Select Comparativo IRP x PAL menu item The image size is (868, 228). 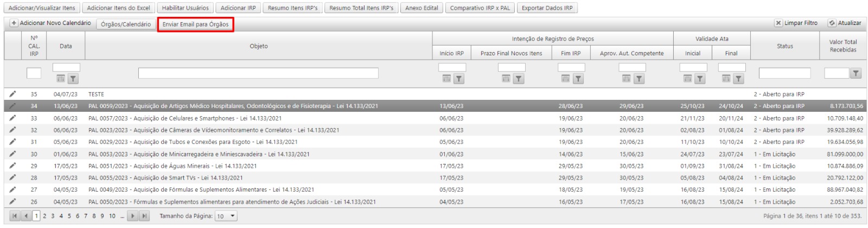[480, 8]
